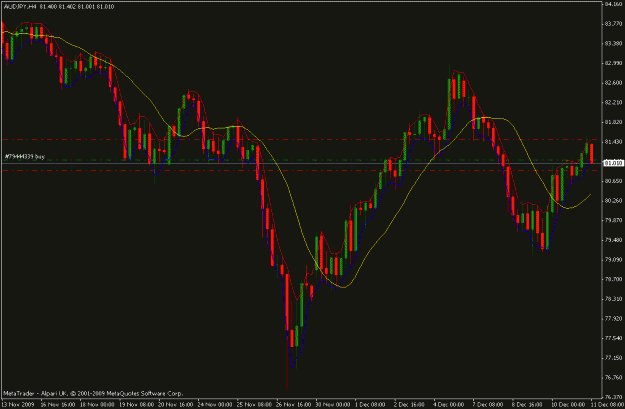Click the 4 Dec 00:00 time label
The height and width of the screenshot is (409, 625).
pos(449,404)
